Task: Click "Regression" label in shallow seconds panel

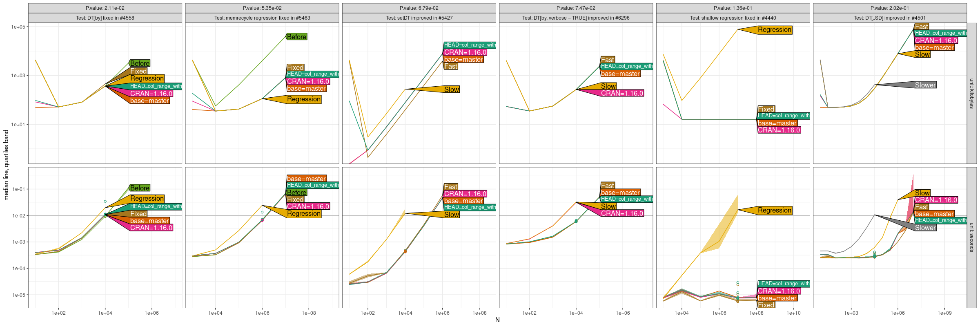Action: click(775, 211)
